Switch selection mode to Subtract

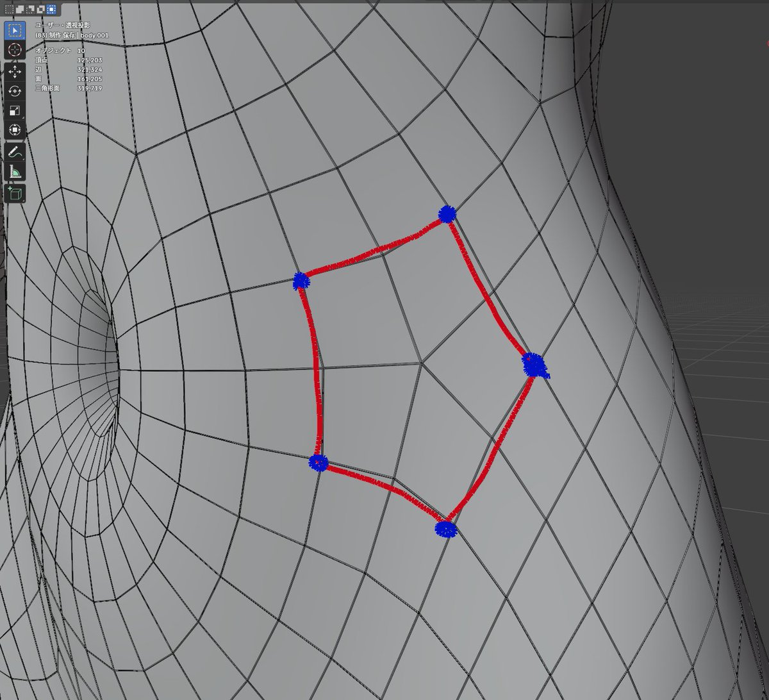tap(30, 10)
